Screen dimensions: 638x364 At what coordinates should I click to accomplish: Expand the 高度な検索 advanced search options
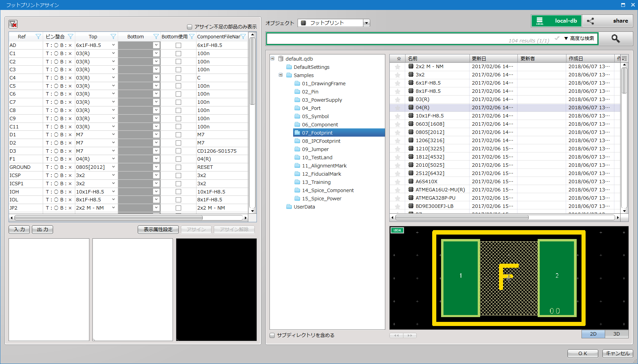coord(581,38)
